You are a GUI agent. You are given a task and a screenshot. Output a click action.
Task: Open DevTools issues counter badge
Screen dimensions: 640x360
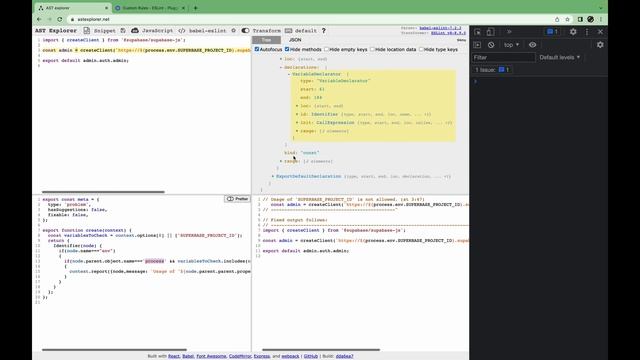pos(552,32)
